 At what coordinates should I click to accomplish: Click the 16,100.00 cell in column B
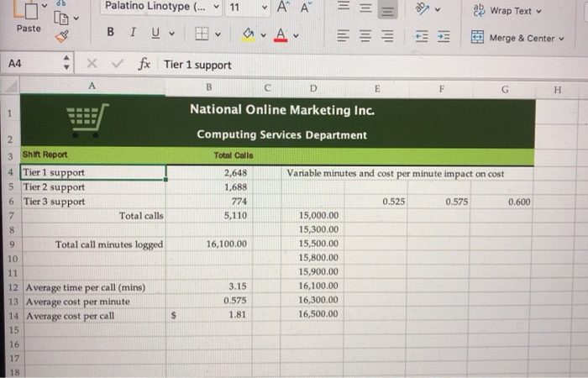[x=209, y=244]
